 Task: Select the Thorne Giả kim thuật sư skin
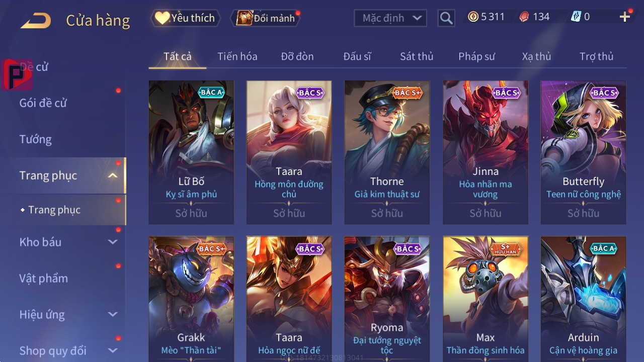[x=387, y=152]
